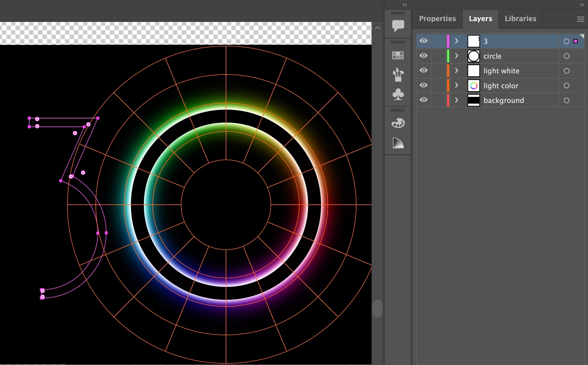Expand the background layer contents
588x365 pixels.
coord(456,100)
